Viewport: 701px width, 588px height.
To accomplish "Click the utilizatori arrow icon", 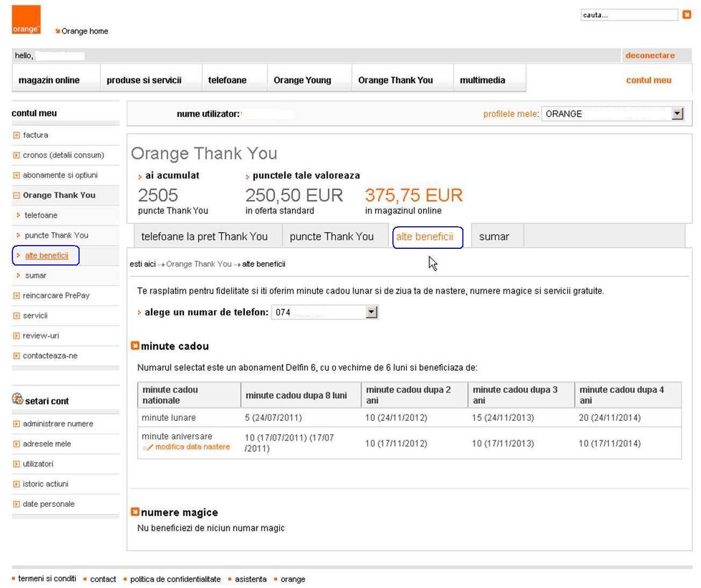I will click(16, 464).
